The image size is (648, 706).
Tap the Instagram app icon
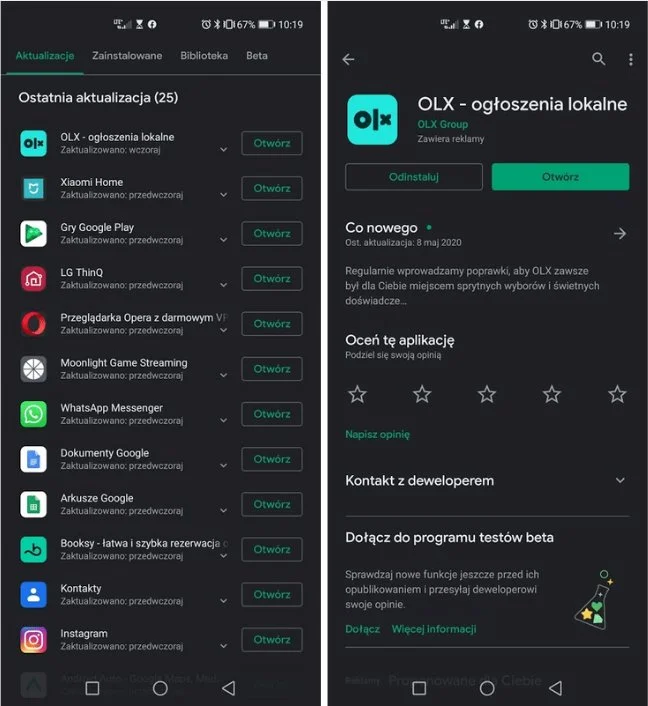pos(33,639)
